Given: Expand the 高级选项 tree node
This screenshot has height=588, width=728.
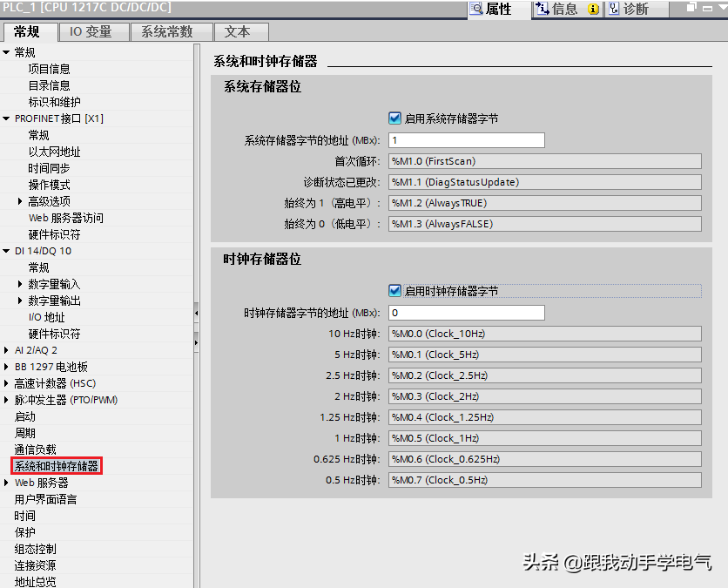Looking at the screenshot, I should [19, 201].
